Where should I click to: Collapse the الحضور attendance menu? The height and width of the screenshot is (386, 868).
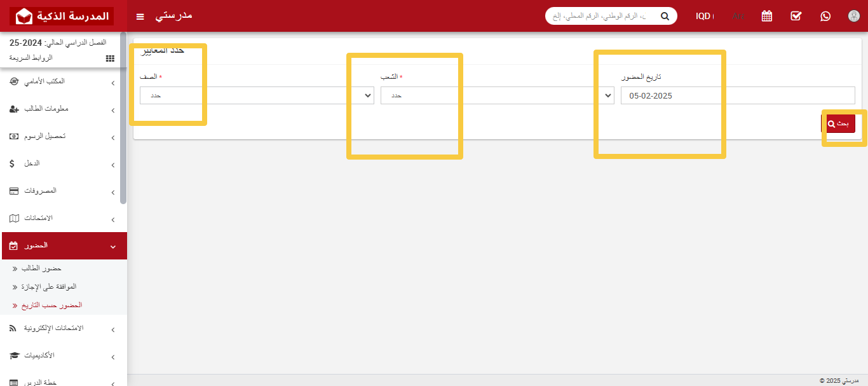click(x=64, y=245)
